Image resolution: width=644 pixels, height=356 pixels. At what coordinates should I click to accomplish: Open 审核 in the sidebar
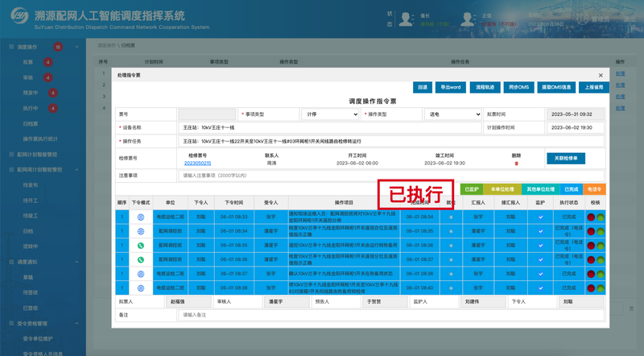(28, 77)
